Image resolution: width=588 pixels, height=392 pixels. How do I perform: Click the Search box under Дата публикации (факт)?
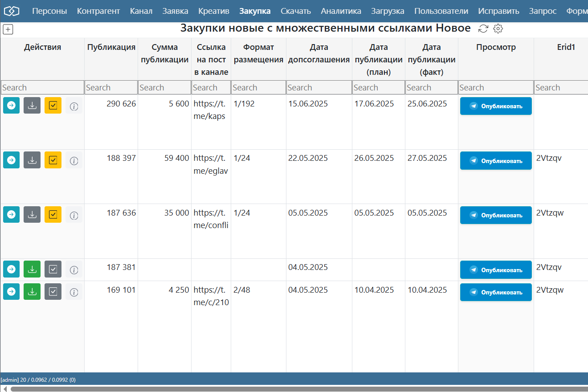click(432, 87)
